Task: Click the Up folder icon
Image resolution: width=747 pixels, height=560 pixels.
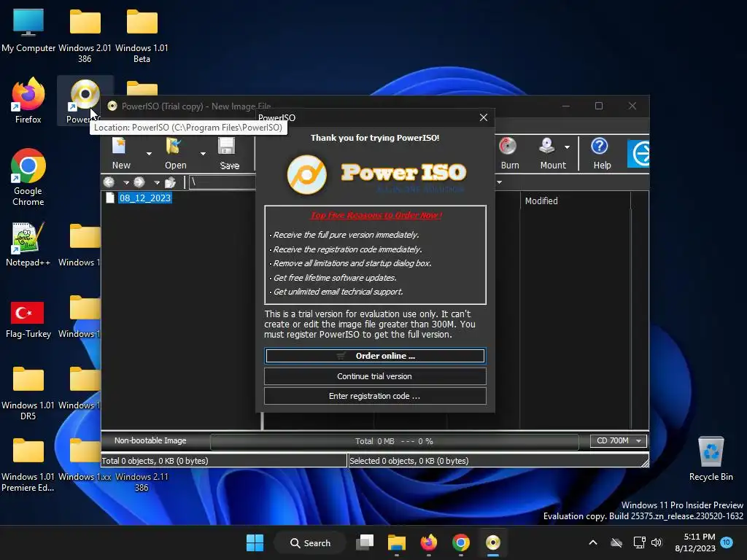Action: point(170,182)
